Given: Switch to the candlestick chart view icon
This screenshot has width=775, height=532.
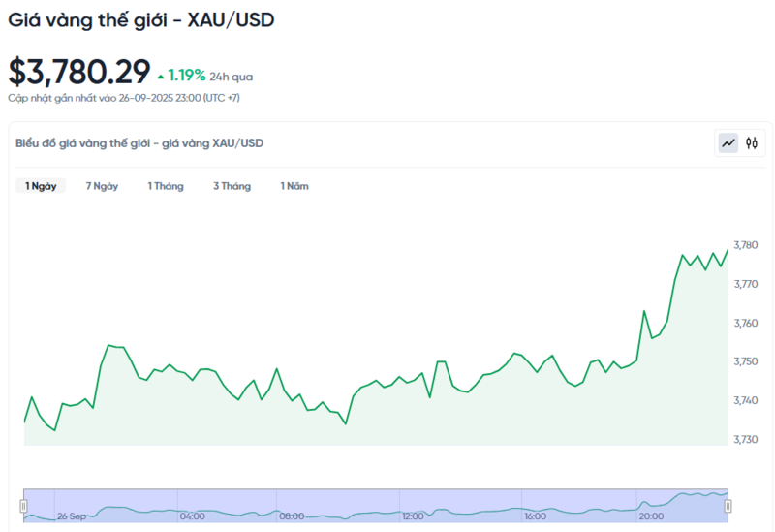Looking at the screenshot, I should click(x=751, y=143).
